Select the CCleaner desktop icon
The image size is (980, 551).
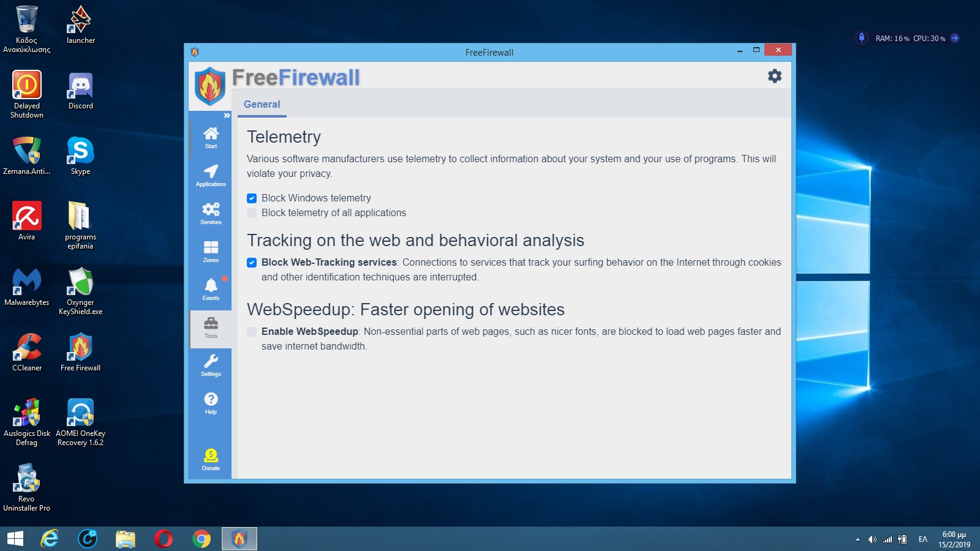[x=27, y=352]
